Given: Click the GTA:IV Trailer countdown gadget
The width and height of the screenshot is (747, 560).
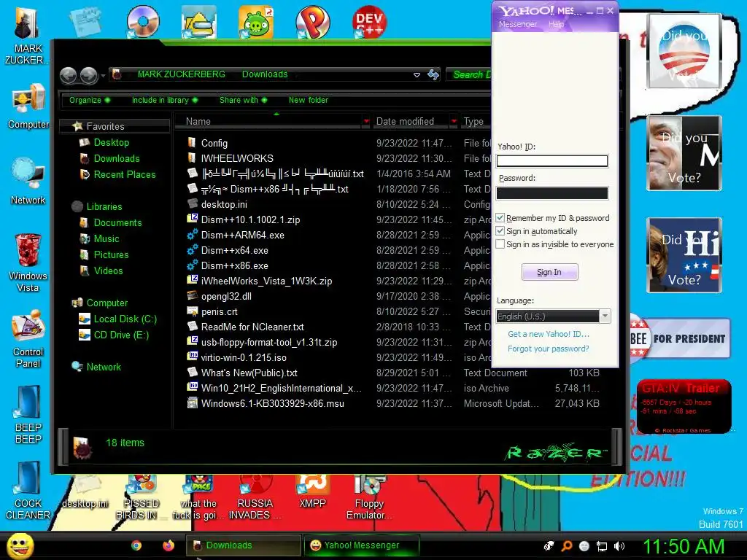Looking at the screenshot, I should pos(684,405).
